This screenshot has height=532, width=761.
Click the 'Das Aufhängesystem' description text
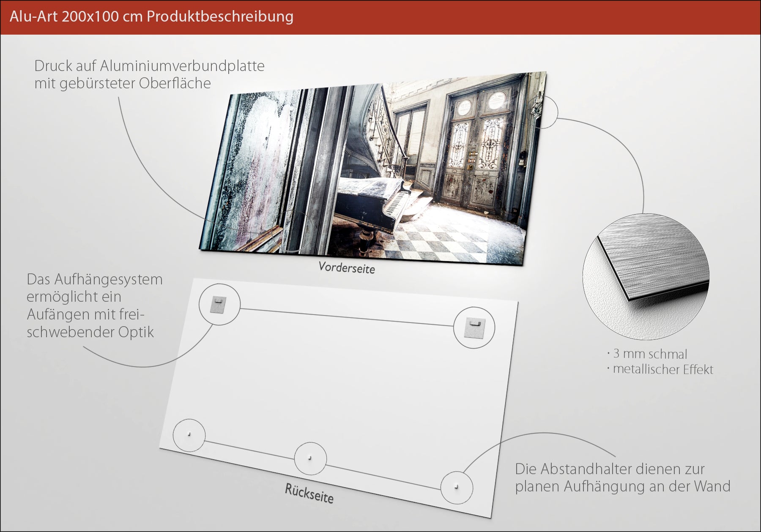pos(94,279)
